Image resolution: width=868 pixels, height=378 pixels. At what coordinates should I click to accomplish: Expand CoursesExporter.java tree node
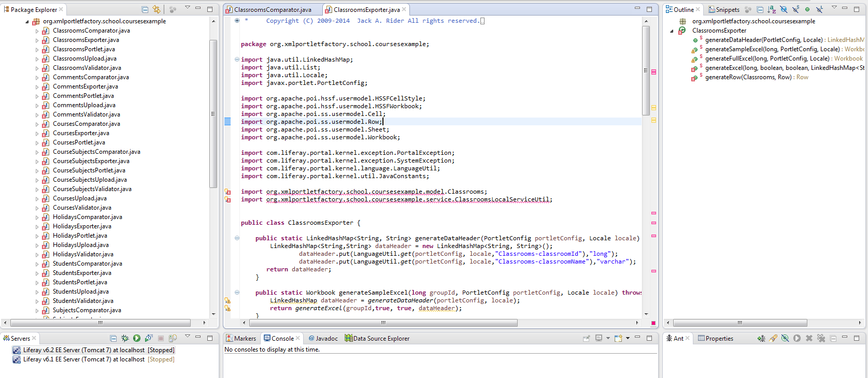point(37,134)
